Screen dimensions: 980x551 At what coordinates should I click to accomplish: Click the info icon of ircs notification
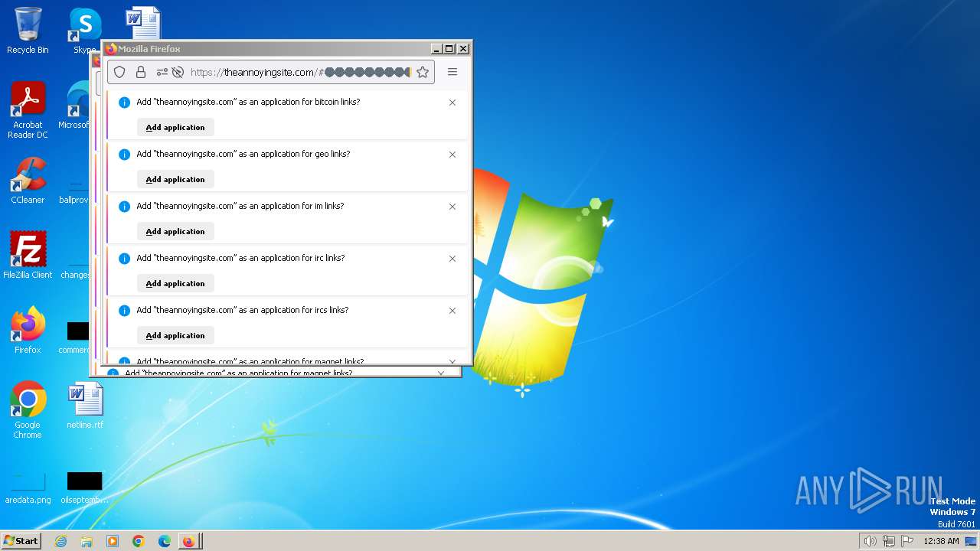click(125, 311)
